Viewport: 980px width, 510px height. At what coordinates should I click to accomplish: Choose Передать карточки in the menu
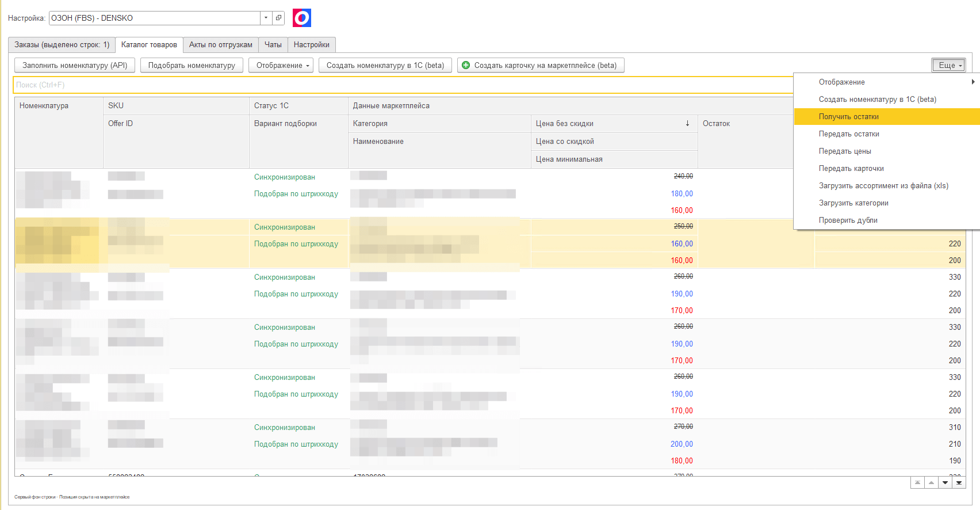[x=887, y=168]
